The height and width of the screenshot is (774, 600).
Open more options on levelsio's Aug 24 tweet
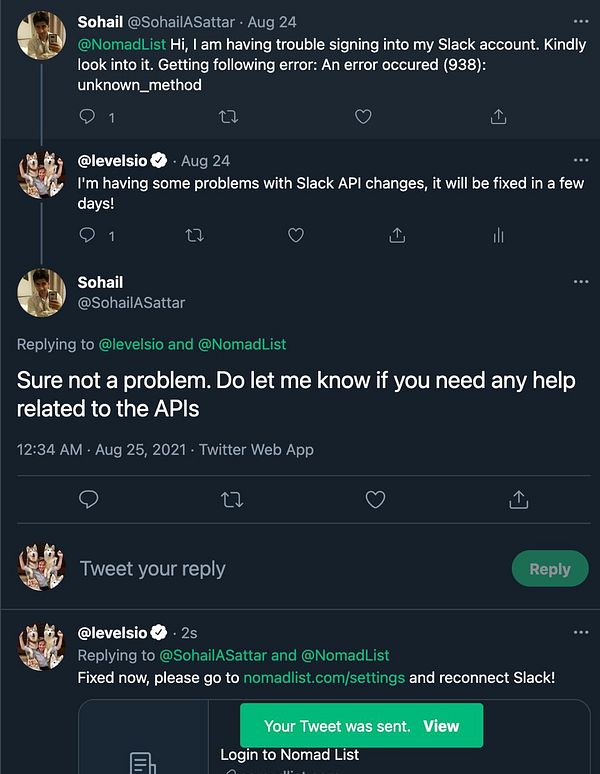pyautogui.click(x=581, y=160)
